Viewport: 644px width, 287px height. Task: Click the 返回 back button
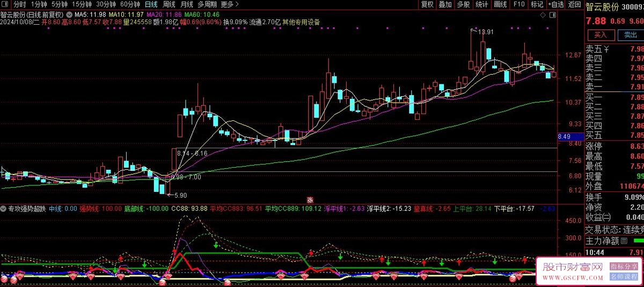[x=575, y=4]
